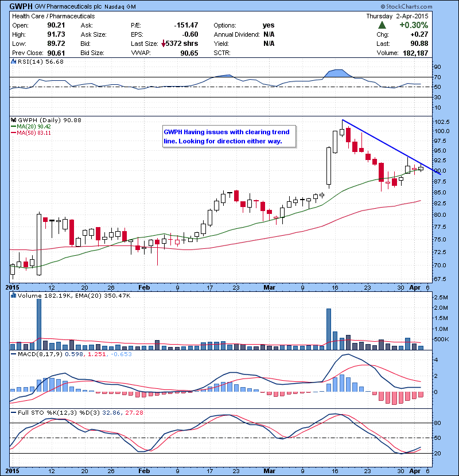This screenshot has height=476, width=459.
Task: Click the stochastic %D value 27.28
Action: pyautogui.click(x=134, y=412)
